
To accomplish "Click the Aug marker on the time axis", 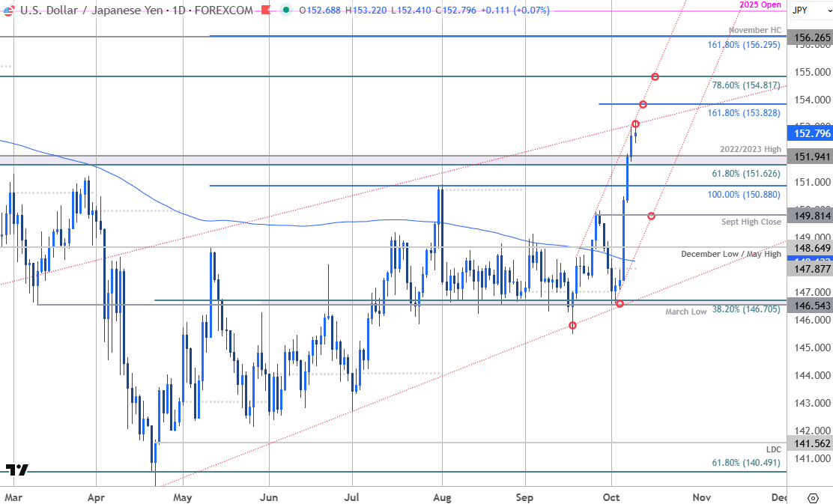I will click(x=442, y=497).
